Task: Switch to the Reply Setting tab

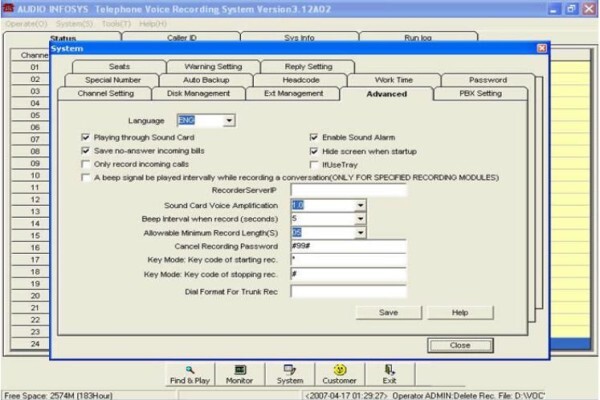Action: 308,67
